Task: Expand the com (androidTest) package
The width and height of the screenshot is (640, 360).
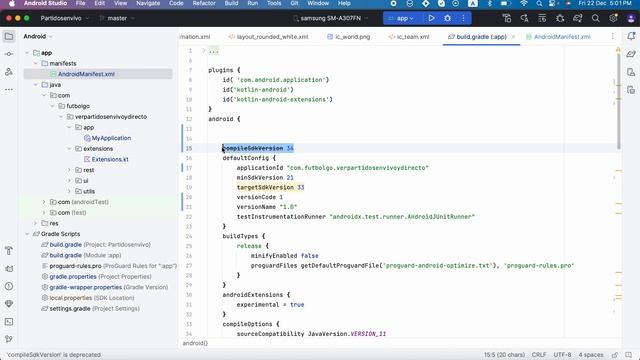Action: click(x=44, y=202)
